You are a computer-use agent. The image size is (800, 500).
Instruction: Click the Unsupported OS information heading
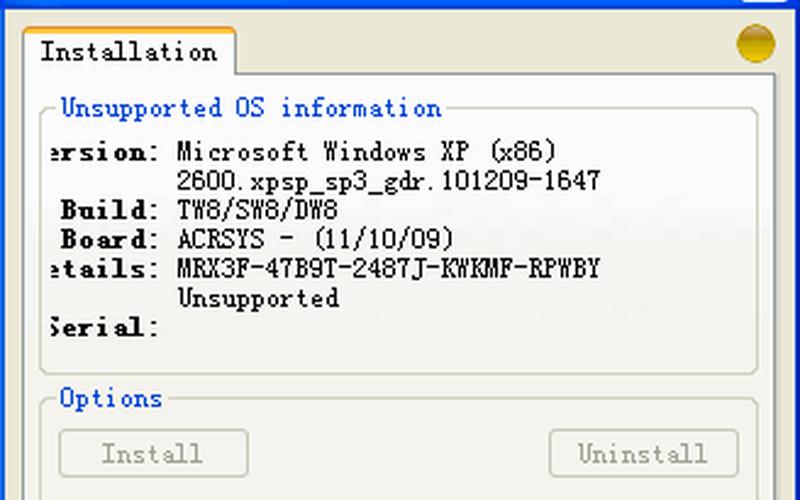[251, 108]
